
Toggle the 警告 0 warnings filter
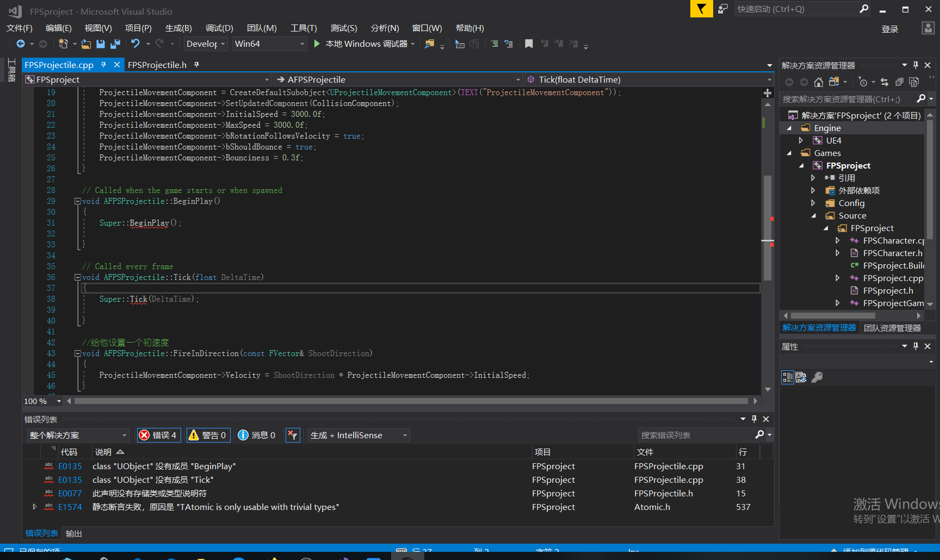click(207, 435)
